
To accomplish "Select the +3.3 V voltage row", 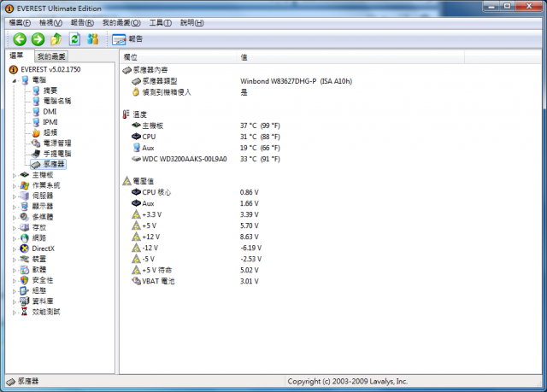I will coord(196,214).
